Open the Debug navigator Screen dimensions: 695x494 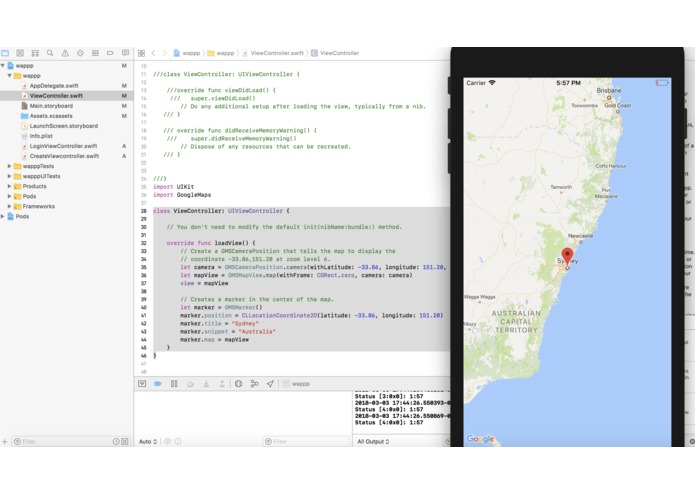coord(95,53)
